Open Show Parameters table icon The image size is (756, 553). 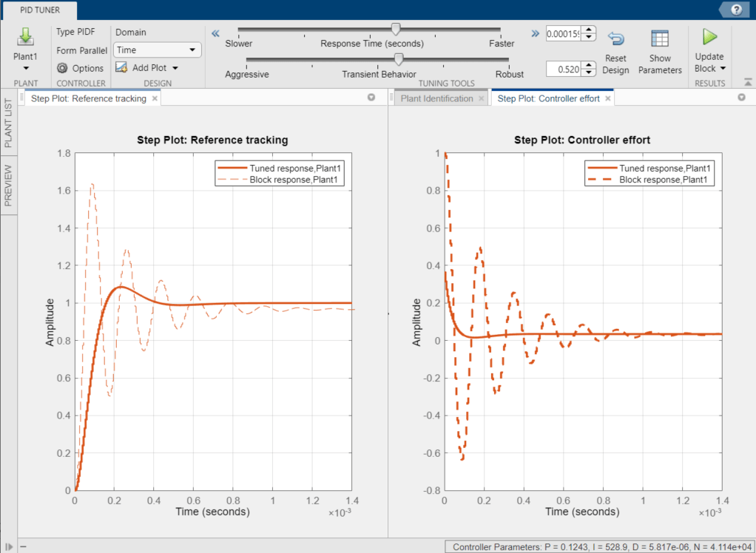point(660,38)
